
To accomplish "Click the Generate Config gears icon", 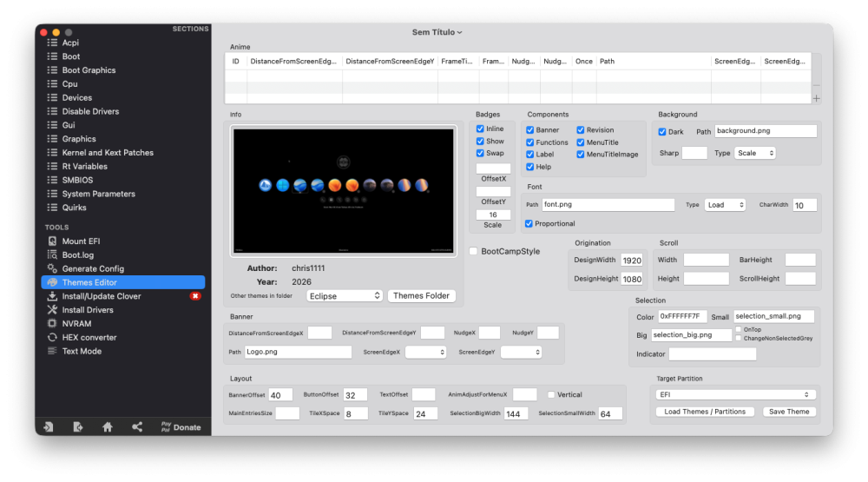I will [x=52, y=268].
